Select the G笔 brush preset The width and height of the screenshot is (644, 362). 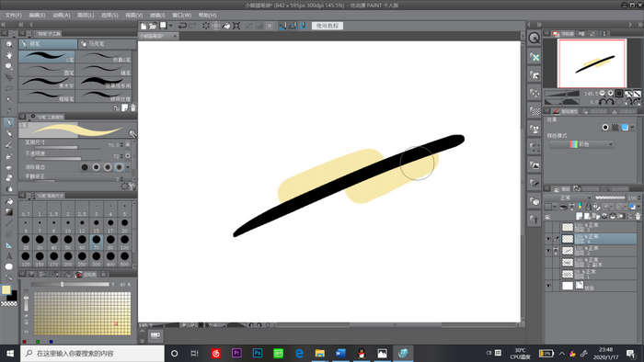47,57
